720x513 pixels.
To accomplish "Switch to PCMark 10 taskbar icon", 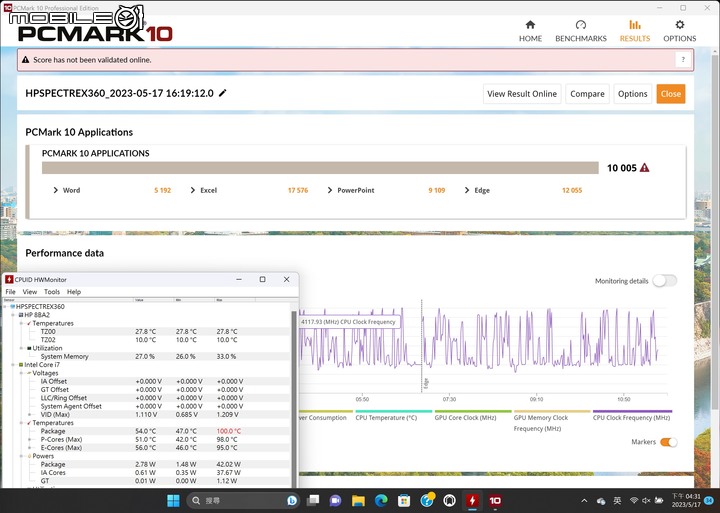I will pyautogui.click(x=495, y=501).
